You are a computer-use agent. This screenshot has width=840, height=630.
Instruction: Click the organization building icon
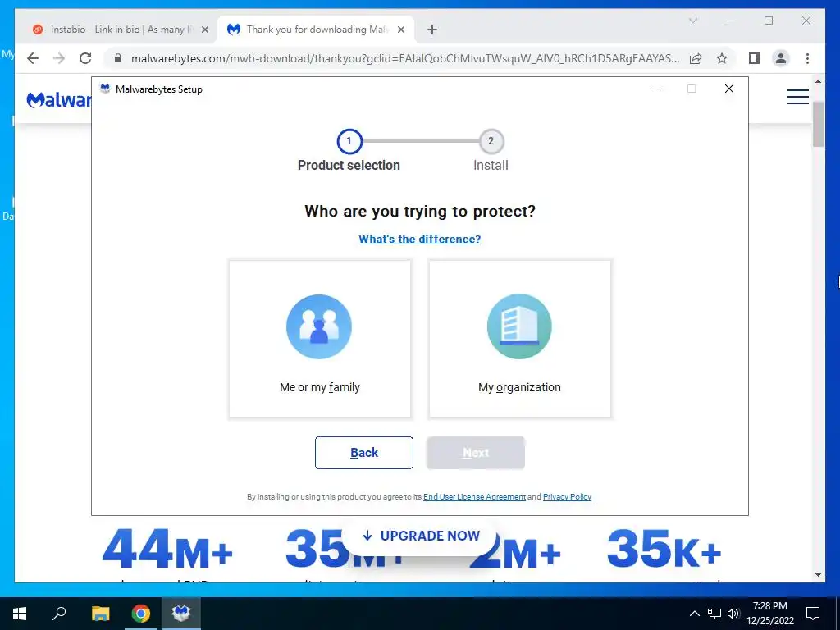point(519,326)
